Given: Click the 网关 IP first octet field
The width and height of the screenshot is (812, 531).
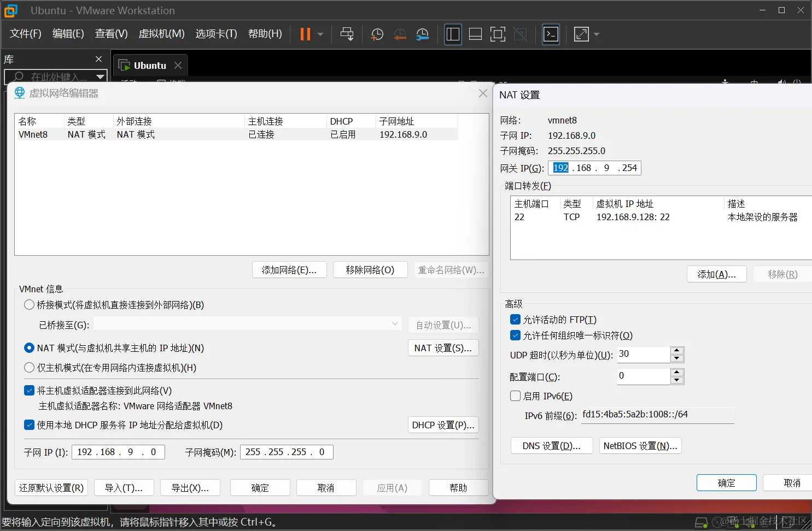Looking at the screenshot, I should click(560, 168).
